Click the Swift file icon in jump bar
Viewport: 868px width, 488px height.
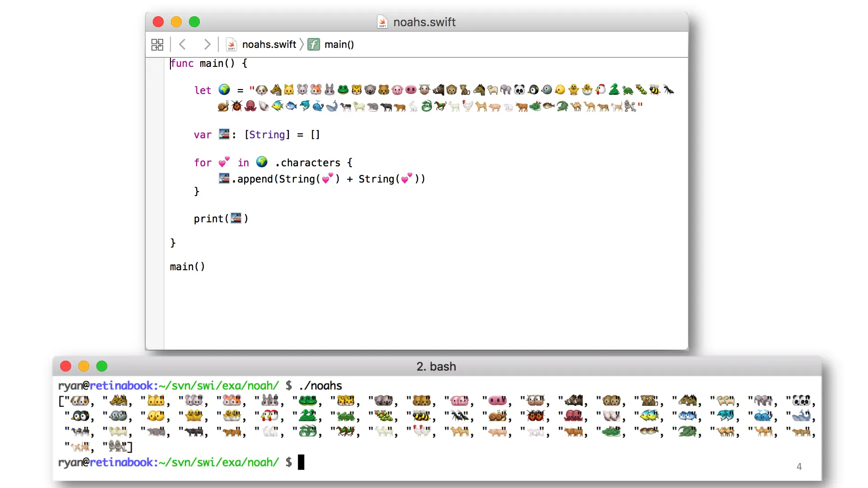[x=231, y=44]
